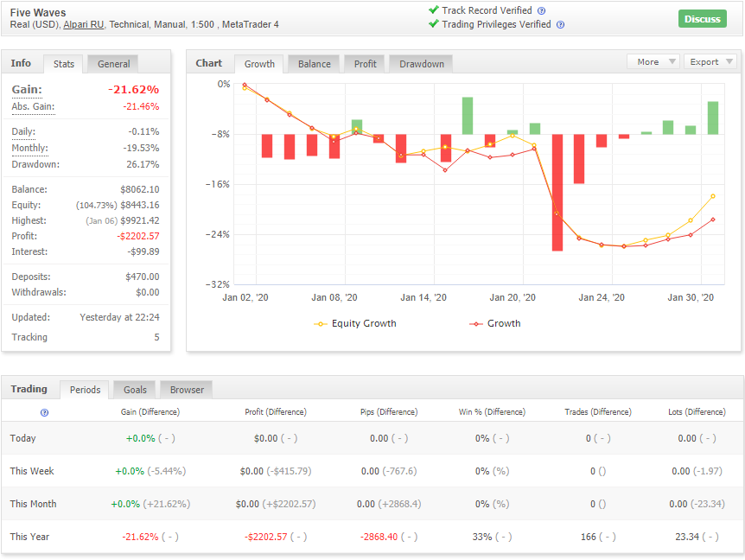Open the Browser tab
This screenshot has width=745, height=560.
(x=187, y=390)
